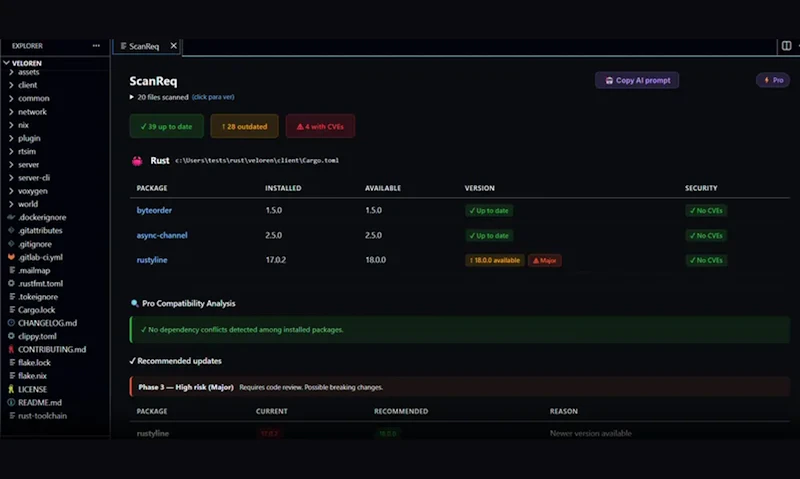
Task: Open the .gitattributes file
Action: click(x=40, y=231)
